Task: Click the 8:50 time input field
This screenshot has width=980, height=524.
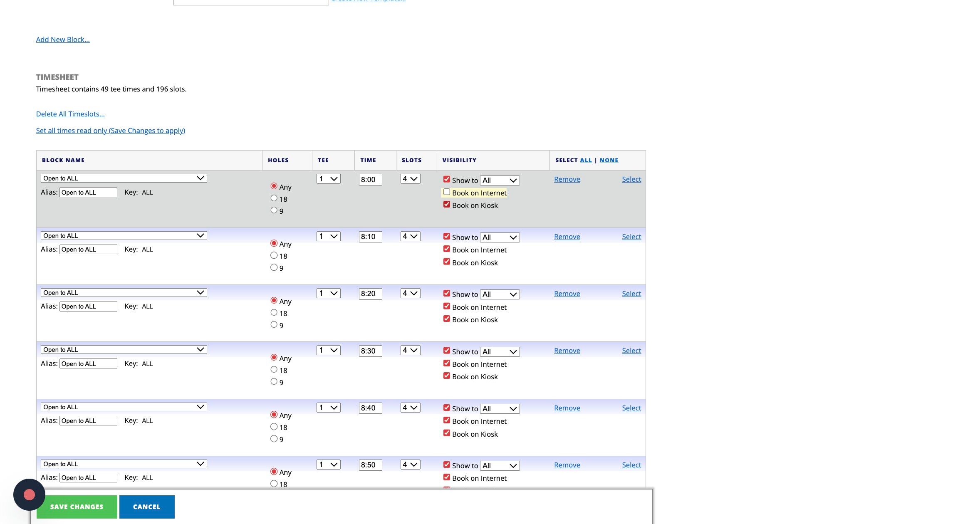Action: click(x=370, y=465)
